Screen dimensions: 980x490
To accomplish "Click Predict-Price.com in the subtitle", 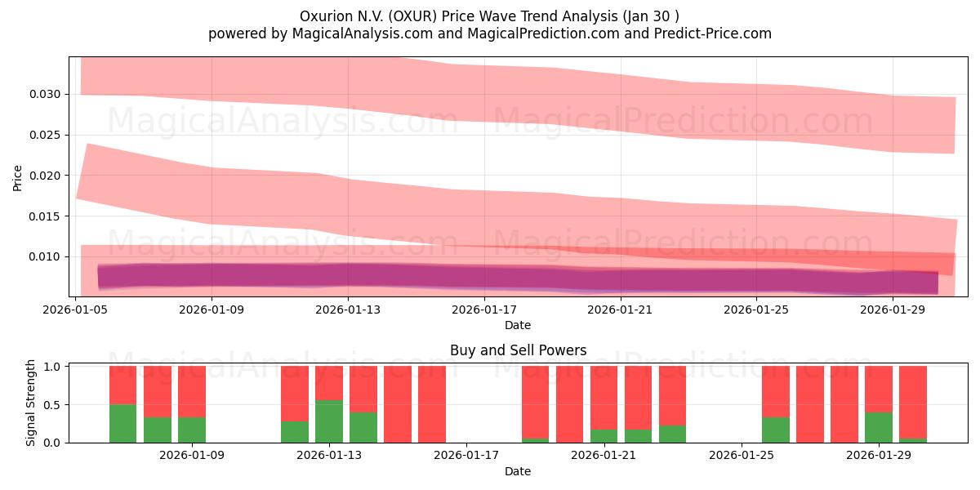I will (708, 33).
